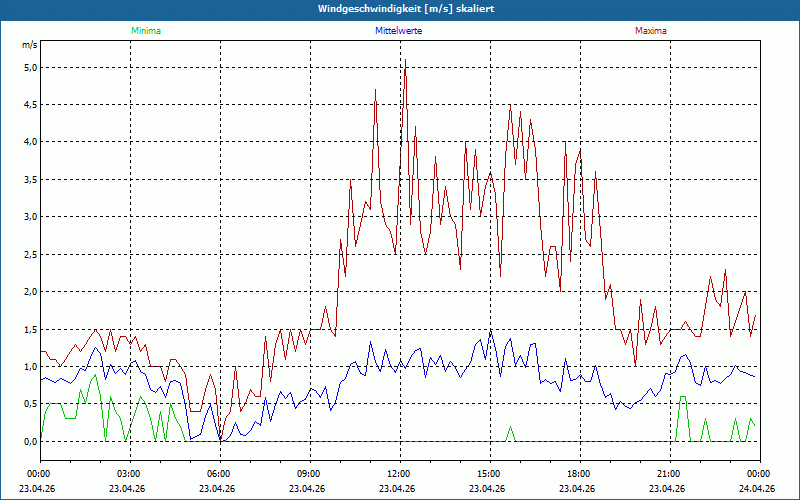
Task: Click the 1,0 value on the y-axis
Action: tap(30, 367)
